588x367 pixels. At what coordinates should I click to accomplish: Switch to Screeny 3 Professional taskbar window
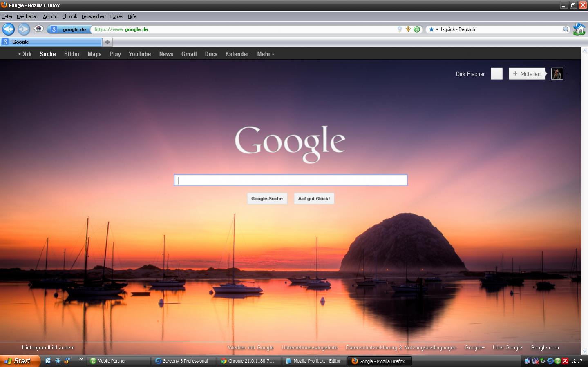click(183, 361)
